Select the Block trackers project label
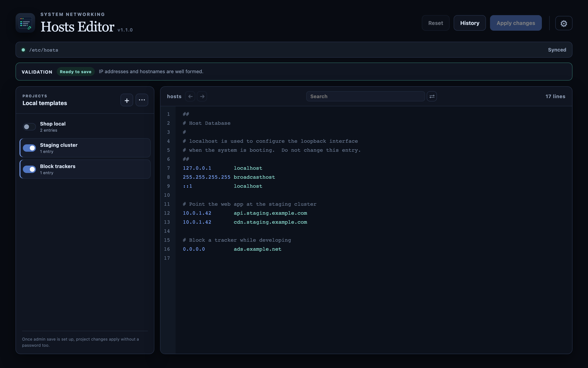 point(58,166)
